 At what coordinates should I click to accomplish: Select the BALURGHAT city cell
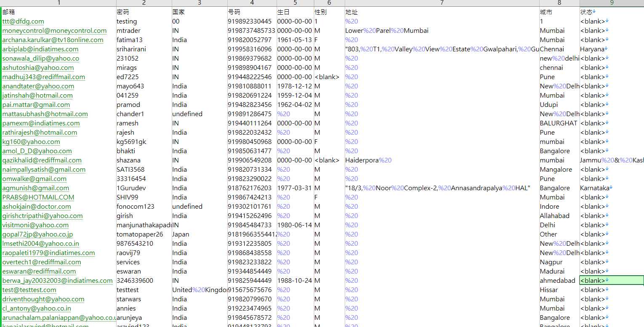click(x=559, y=123)
